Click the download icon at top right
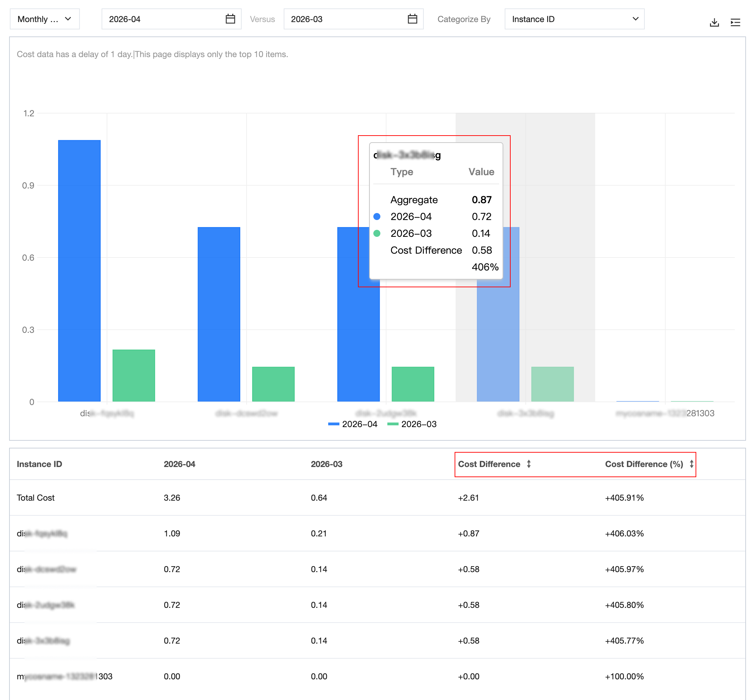The height and width of the screenshot is (700, 753). click(x=714, y=22)
